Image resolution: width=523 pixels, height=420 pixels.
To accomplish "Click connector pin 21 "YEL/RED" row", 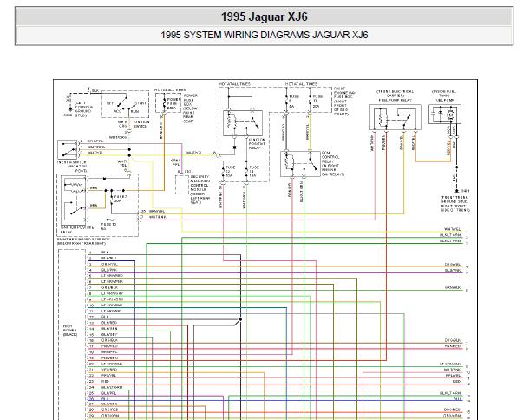I will (x=105, y=370).
